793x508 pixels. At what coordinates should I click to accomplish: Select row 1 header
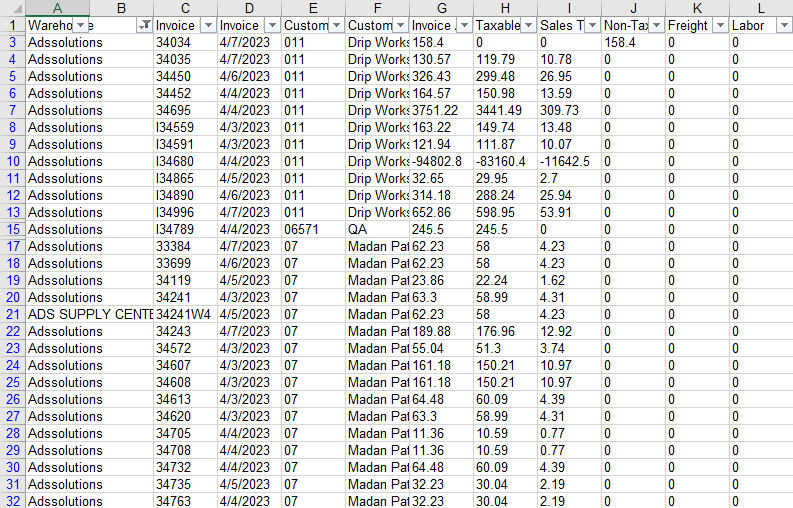pos(13,25)
